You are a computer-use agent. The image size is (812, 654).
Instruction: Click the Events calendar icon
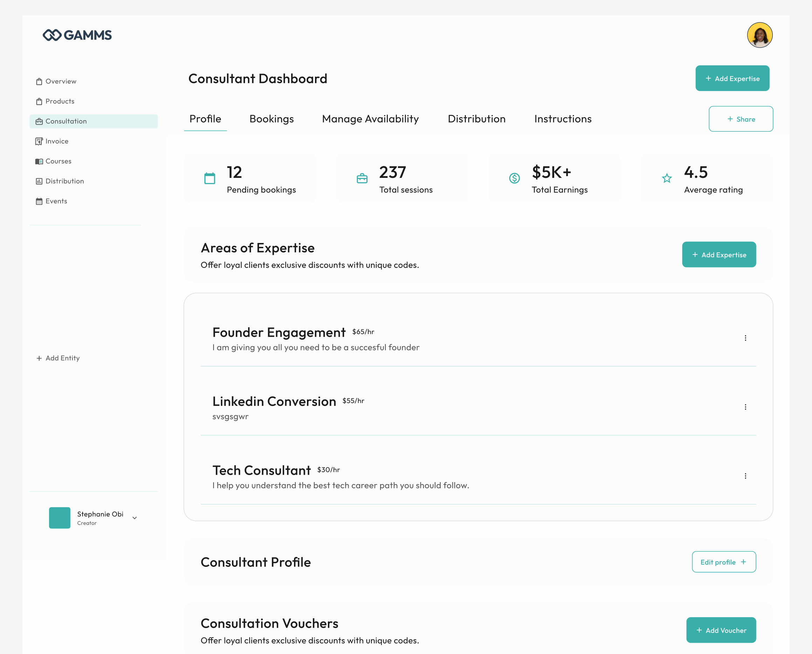coord(39,201)
